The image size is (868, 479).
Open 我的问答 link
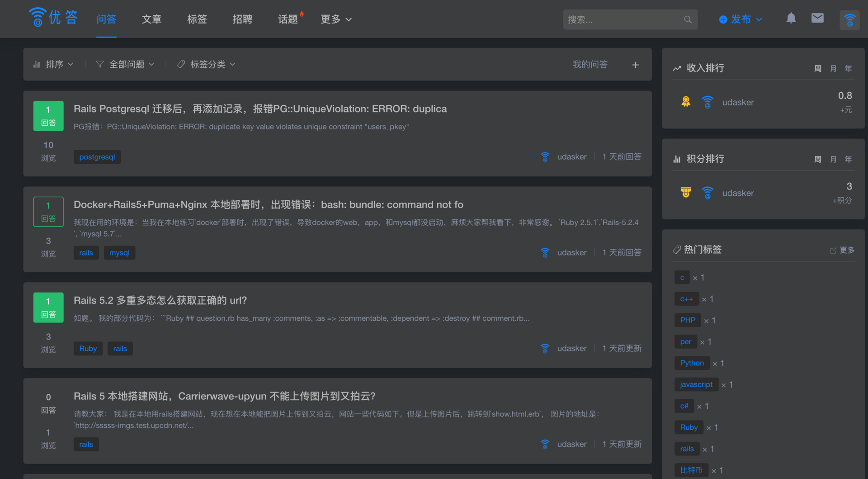(x=590, y=65)
